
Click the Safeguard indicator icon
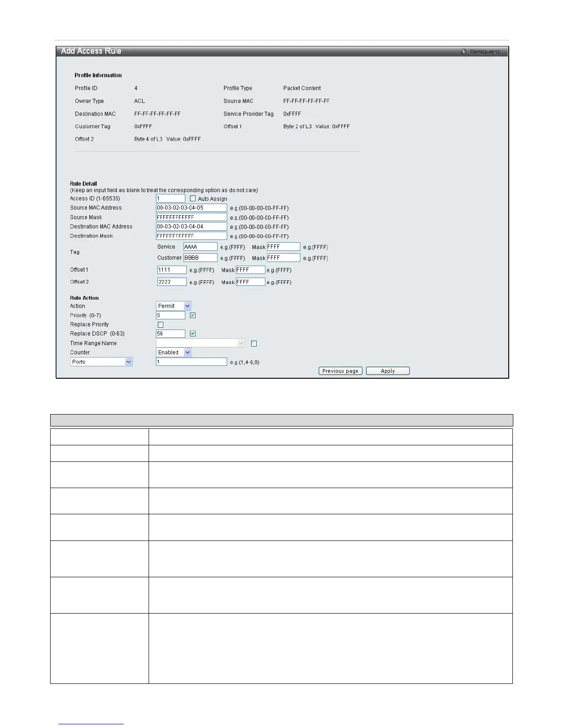464,51
